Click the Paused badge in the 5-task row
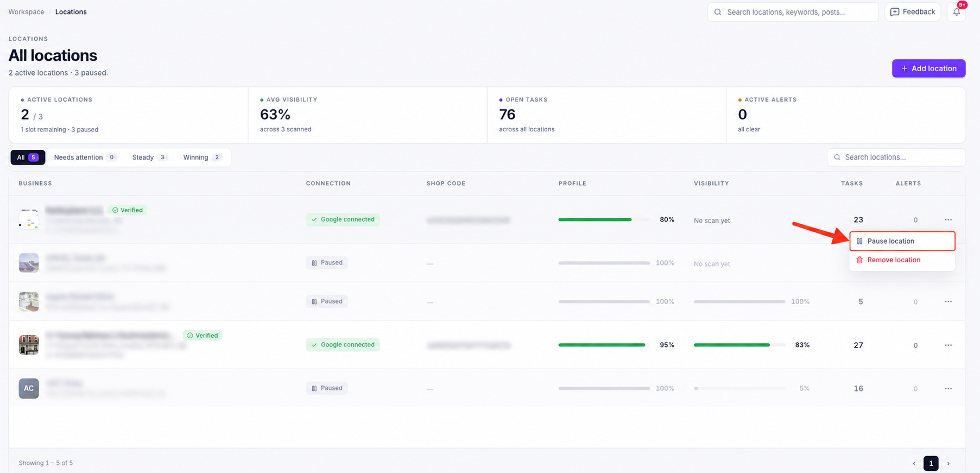Screen dimensions: 980x473 point(327,301)
